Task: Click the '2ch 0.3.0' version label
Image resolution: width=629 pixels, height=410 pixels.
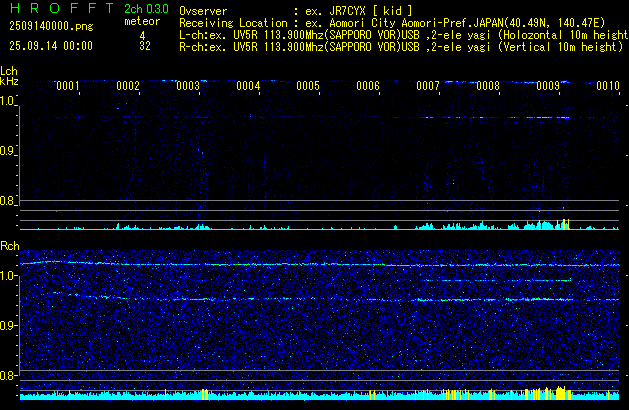Action: [x=146, y=9]
